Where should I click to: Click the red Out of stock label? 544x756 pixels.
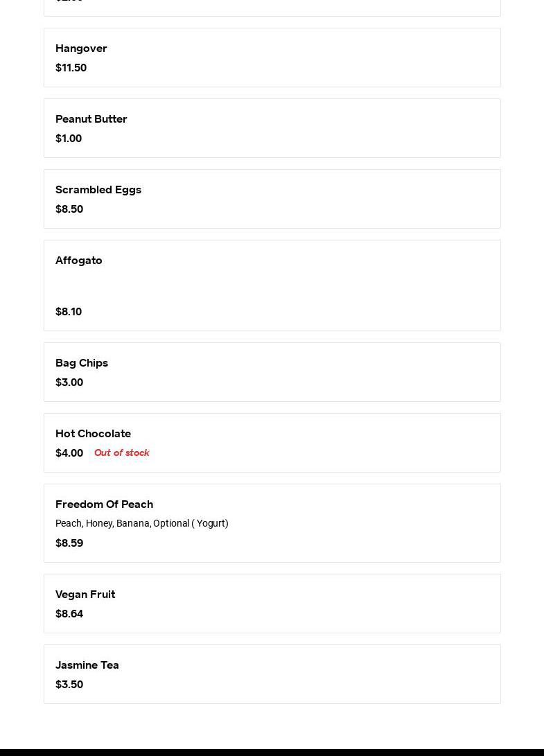pos(122,453)
